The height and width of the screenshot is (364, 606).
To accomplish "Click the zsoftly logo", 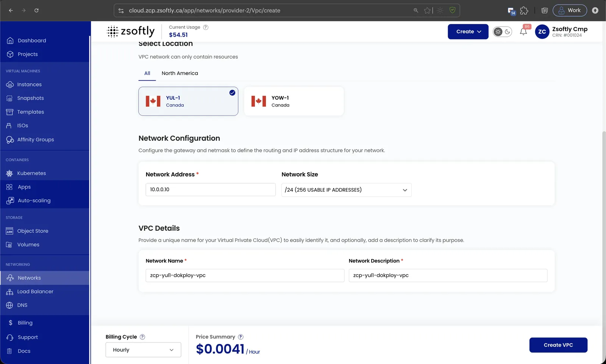I will [x=131, y=31].
